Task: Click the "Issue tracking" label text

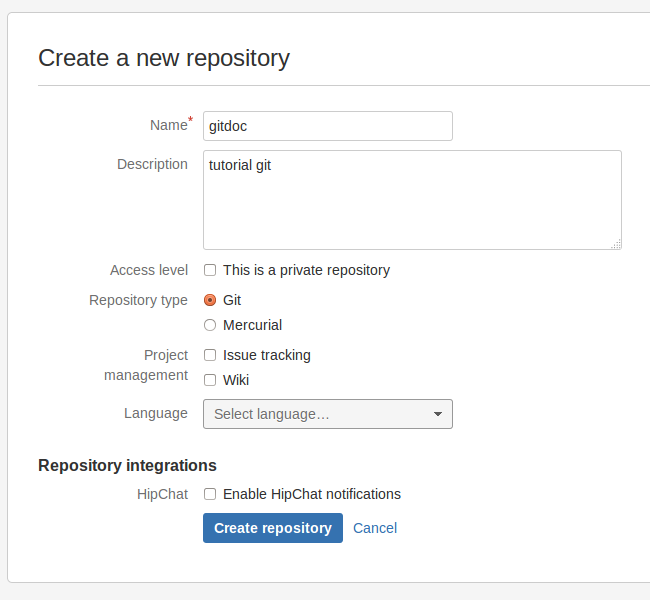Action: [267, 355]
